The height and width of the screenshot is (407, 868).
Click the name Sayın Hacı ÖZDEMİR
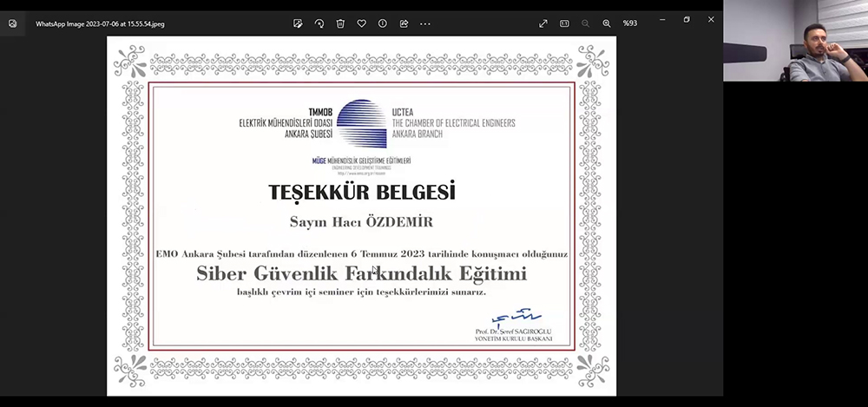coord(361,222)
